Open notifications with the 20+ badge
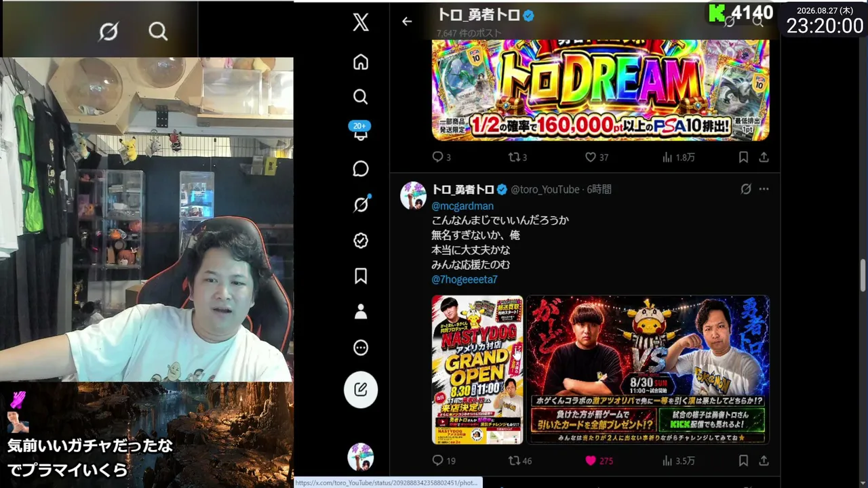The image size is (868, 488). (361, 131)
